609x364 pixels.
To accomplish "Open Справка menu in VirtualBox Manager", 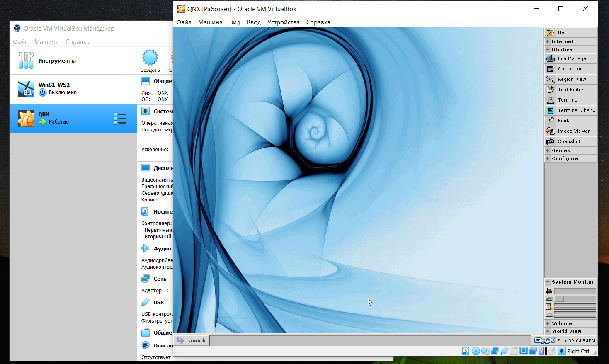I will pyautogui.click(x=78, y=42).
